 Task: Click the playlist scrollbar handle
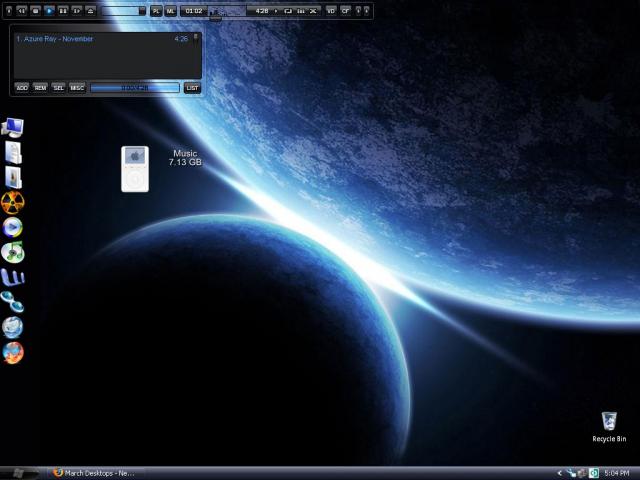click(x=196, y=38)
